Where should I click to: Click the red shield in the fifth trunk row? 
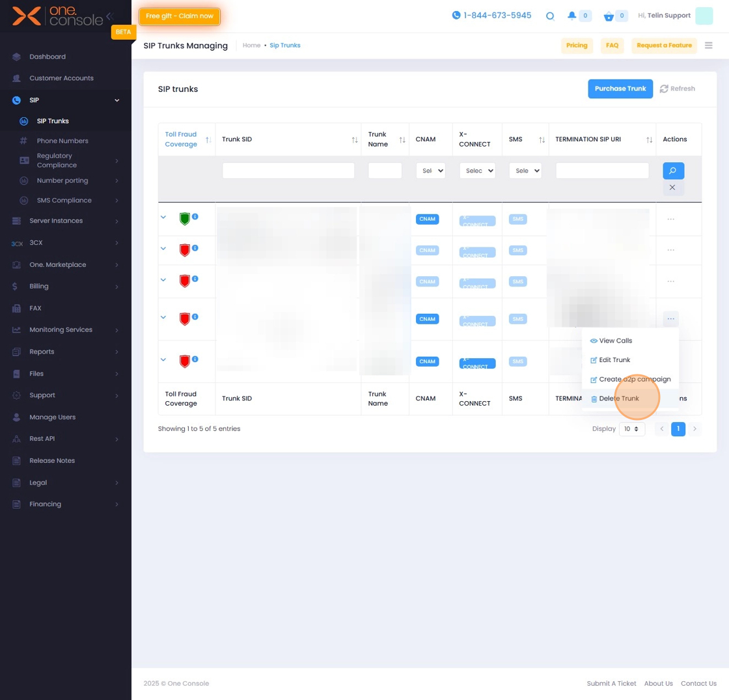(x=185, y=361)
